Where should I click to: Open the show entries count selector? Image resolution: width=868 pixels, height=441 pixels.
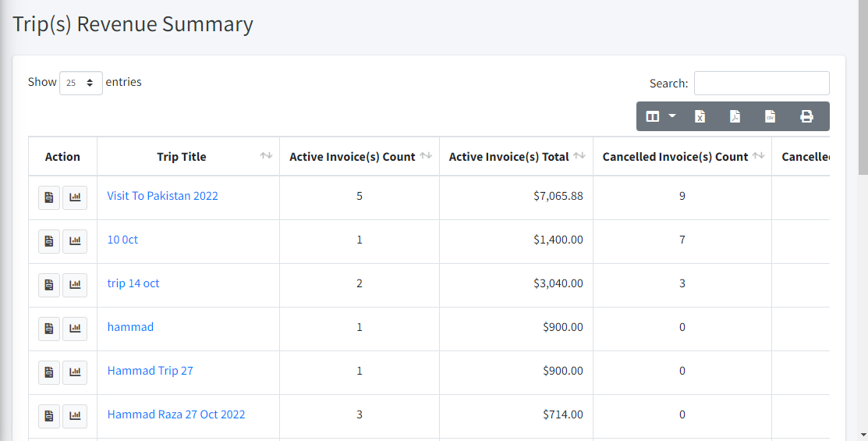81,83
